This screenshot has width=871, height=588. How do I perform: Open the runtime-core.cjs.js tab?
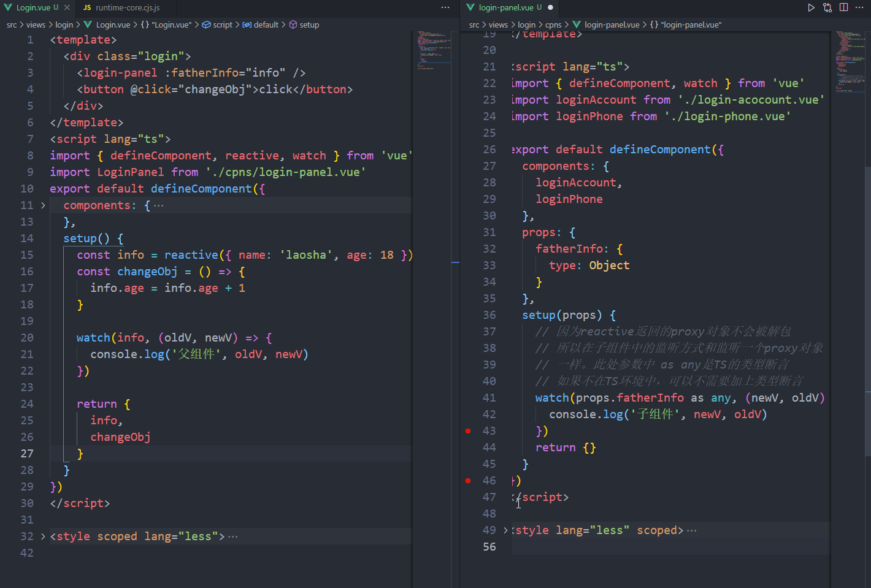128,8
